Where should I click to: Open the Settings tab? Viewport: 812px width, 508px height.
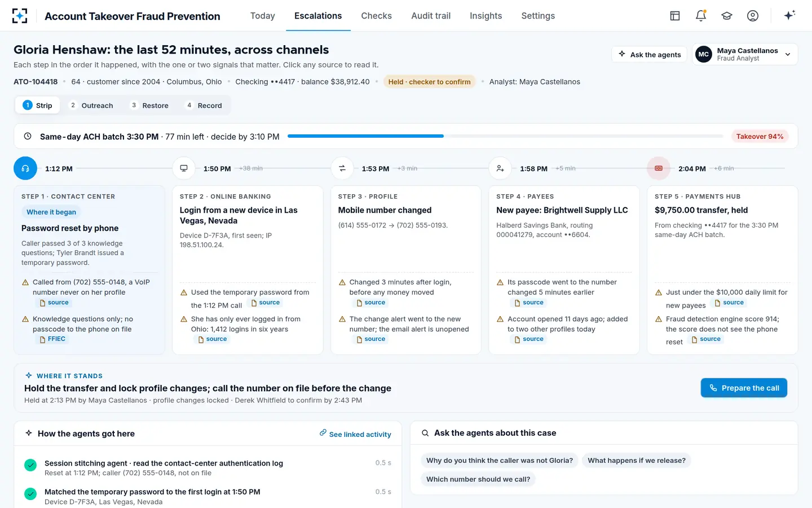coord(538,16)
